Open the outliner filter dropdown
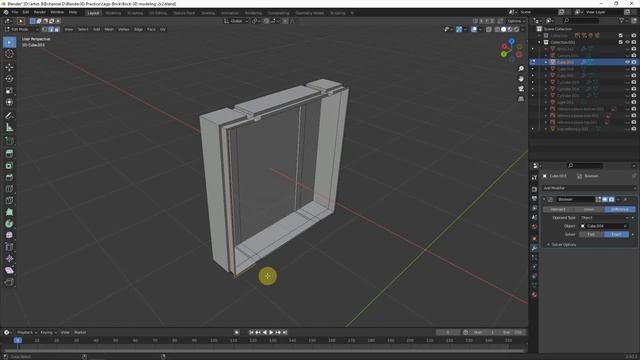This screenshot has width=640, height=360. coord(623,20)
